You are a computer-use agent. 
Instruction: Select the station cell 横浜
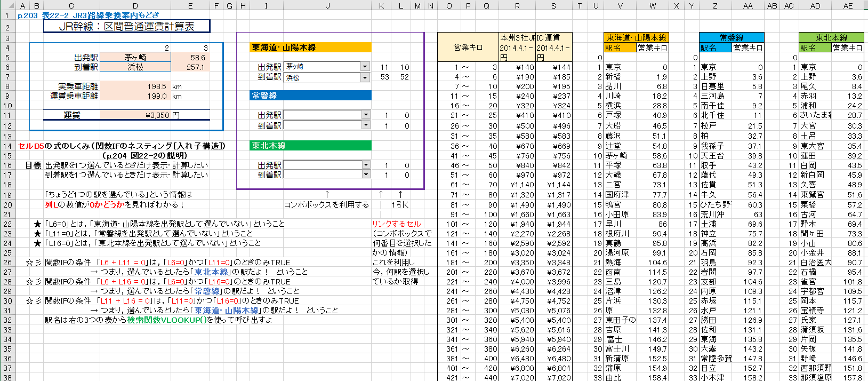(620, 106)
